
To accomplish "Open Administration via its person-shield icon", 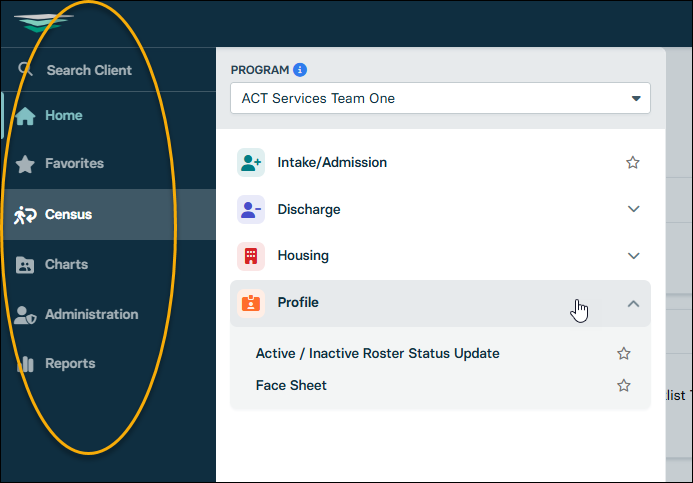I will (26, 315).
